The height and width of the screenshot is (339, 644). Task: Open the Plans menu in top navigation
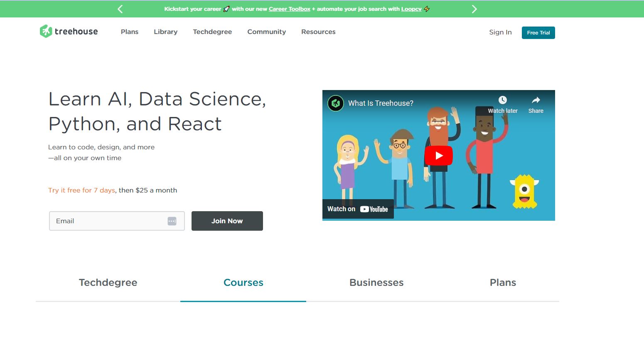(x=130, y=32)
